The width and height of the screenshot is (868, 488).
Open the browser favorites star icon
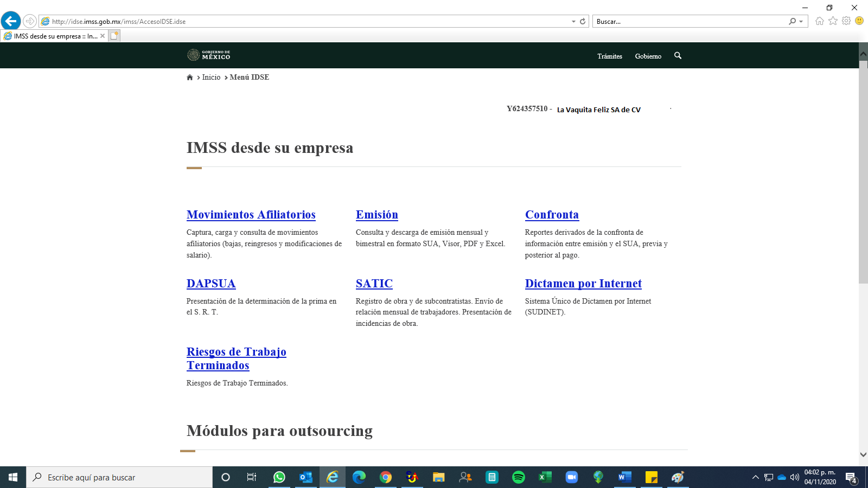(x=833, y=21)
